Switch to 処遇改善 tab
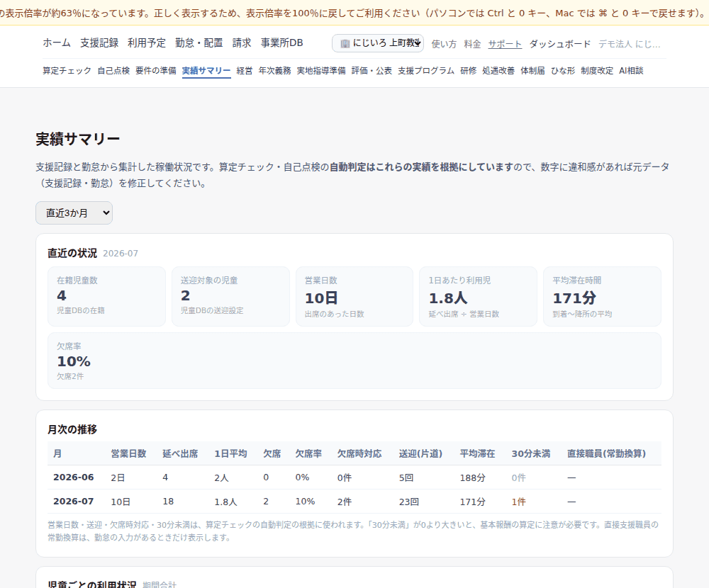Image resolution: width=709 pixels, height=588 pixels. (498, 71)
